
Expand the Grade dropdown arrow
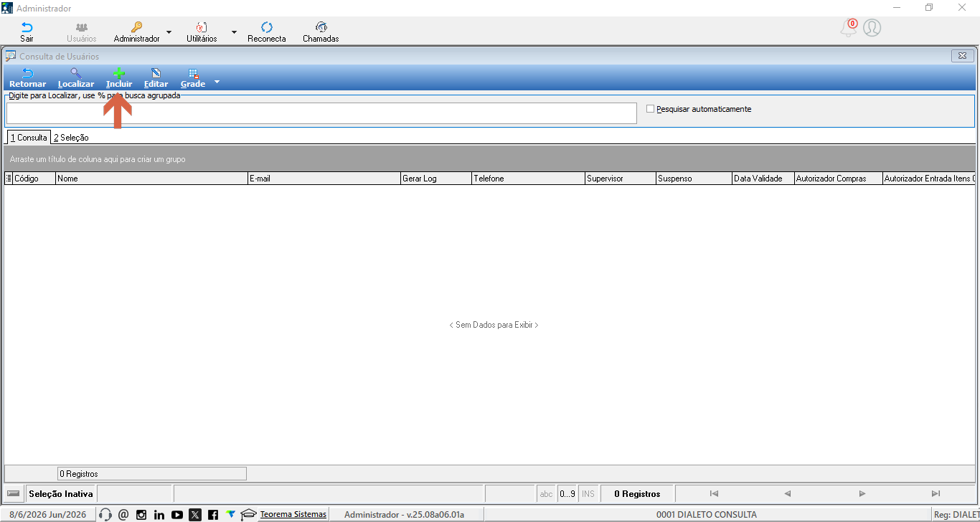point(217,82)
